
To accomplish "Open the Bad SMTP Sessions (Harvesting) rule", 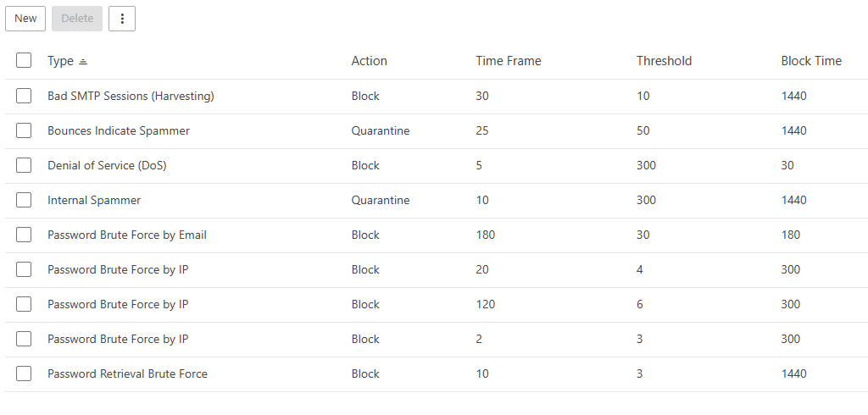I will 131,96.
